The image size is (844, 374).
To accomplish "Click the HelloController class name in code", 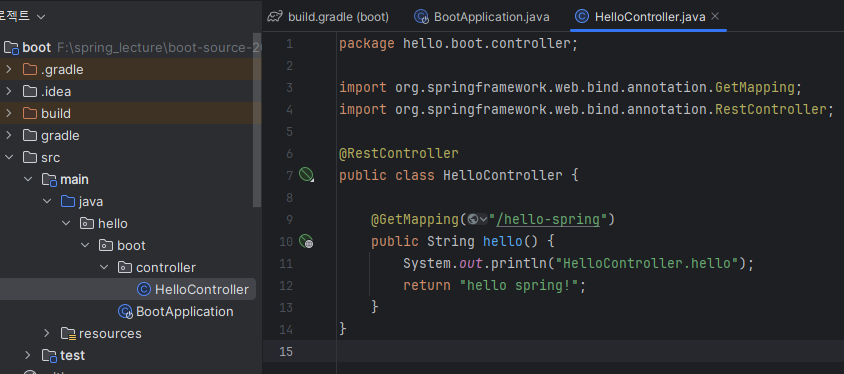I will pos(503,175).
